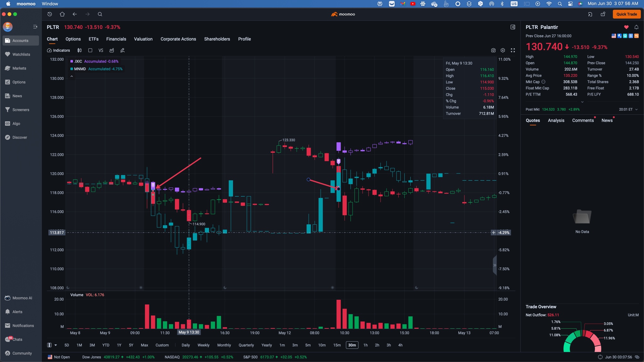This screenshot has height=362, width=644.
Task: Open market status Not Open selector
Action: pyautogui.click(x=59, y=357)
